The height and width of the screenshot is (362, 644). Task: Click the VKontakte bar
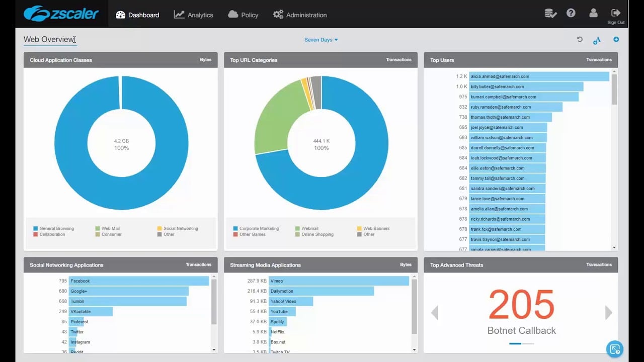tap(91, 312)
